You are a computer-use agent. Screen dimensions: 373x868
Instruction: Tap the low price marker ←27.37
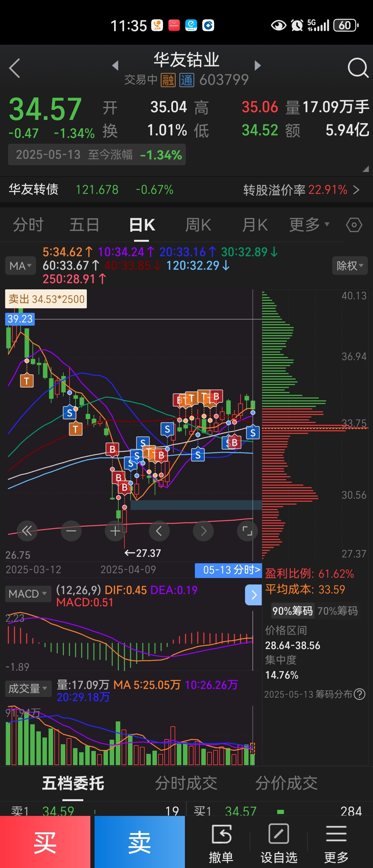(142, 553)
